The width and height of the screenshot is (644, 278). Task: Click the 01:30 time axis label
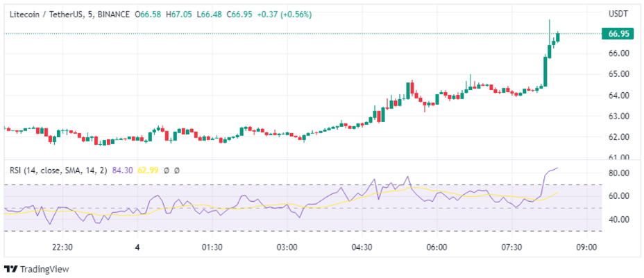point(212,247)
